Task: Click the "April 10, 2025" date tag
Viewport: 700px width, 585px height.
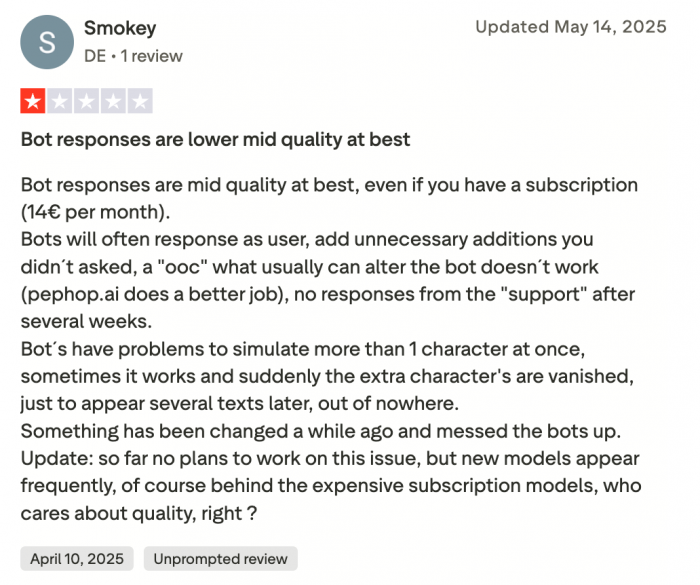Action: coord(76,559)
